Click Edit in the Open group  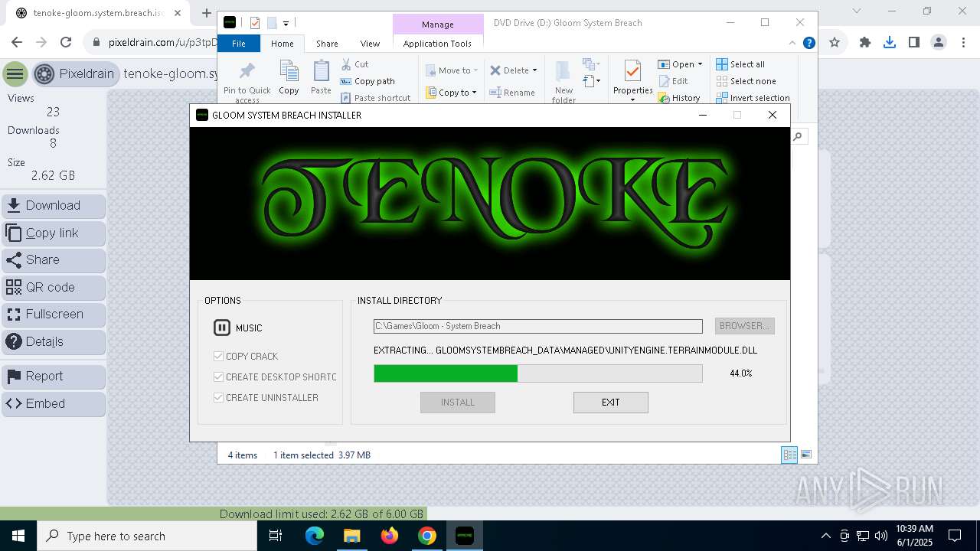tap(673, 81)
